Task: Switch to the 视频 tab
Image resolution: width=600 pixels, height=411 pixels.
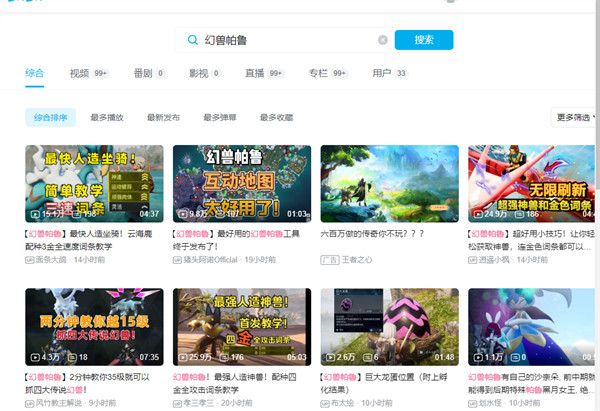Action: click(x=89, y=73)
